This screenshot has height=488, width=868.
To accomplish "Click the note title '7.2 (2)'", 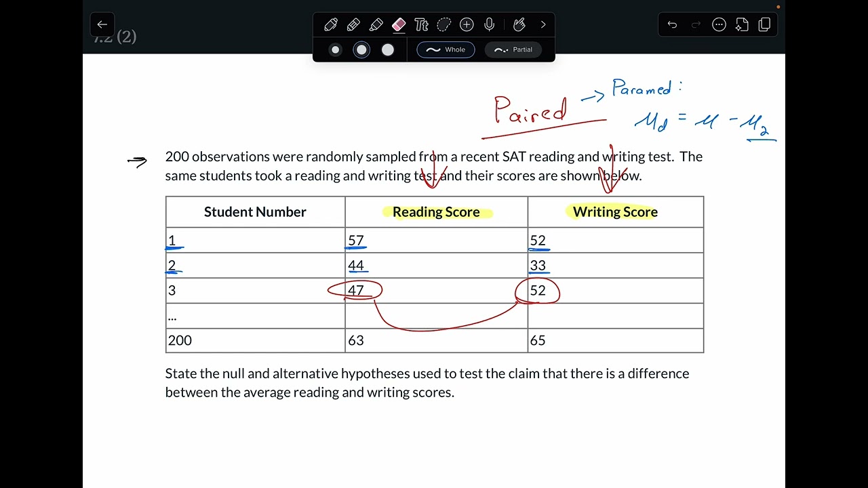I will pos(115,37).
